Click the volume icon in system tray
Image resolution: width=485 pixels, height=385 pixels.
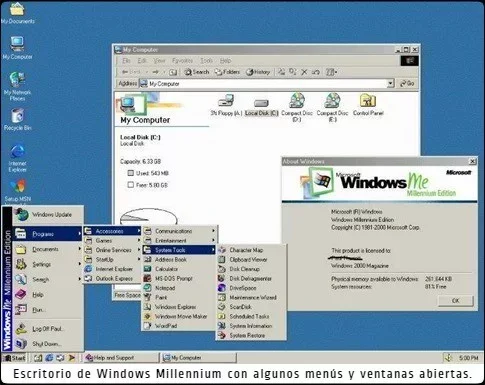click(448, 358)
